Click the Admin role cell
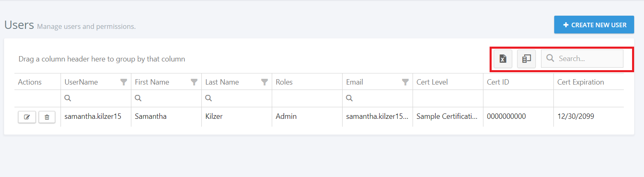This screenshot has width=644, height=177. coord(286,116)
